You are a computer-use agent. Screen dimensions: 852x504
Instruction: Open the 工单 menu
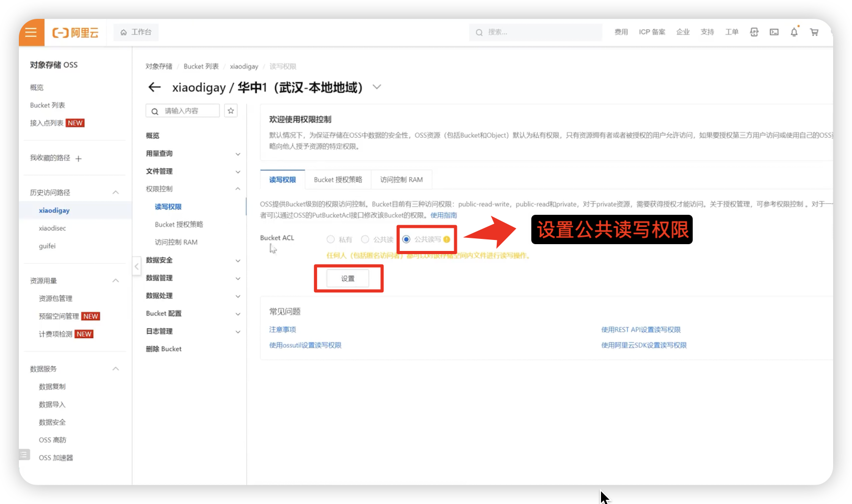tap(731, 32)
